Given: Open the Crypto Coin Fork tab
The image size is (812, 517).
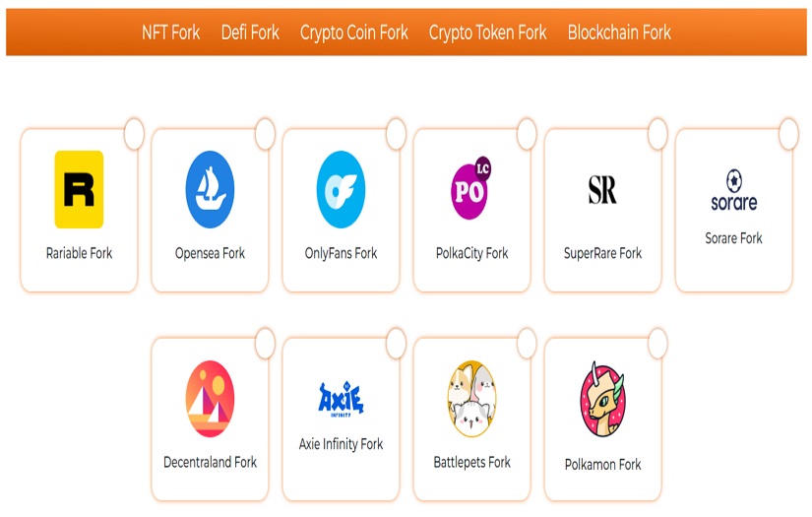Looking at the screenshot, I should click(354, 32).
